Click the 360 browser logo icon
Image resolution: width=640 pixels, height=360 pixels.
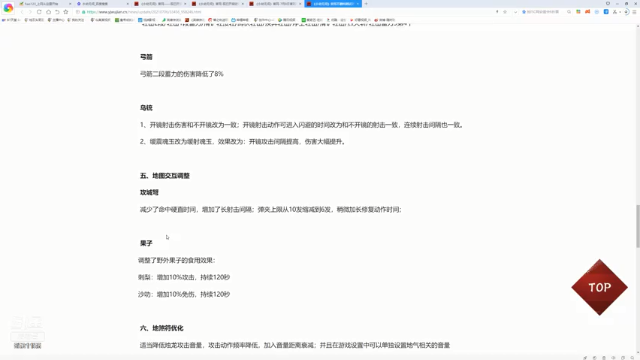(x=8, y=8)
